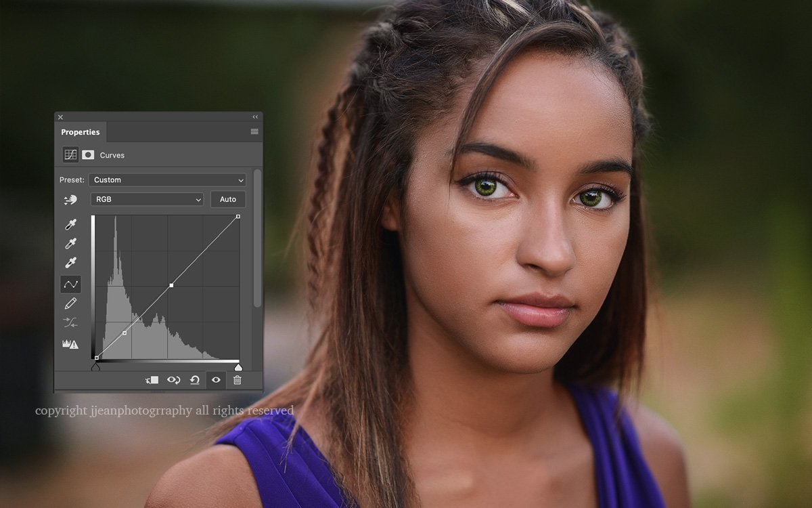This screenshot has height=508, width=812.
Task: Click the Auto button
Action: click(x=228, y=199)
